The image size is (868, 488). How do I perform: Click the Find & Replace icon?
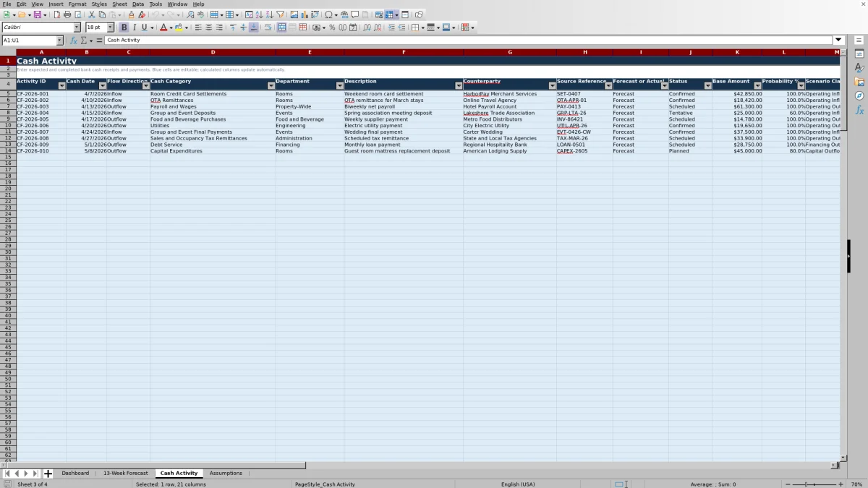[190, 14]
